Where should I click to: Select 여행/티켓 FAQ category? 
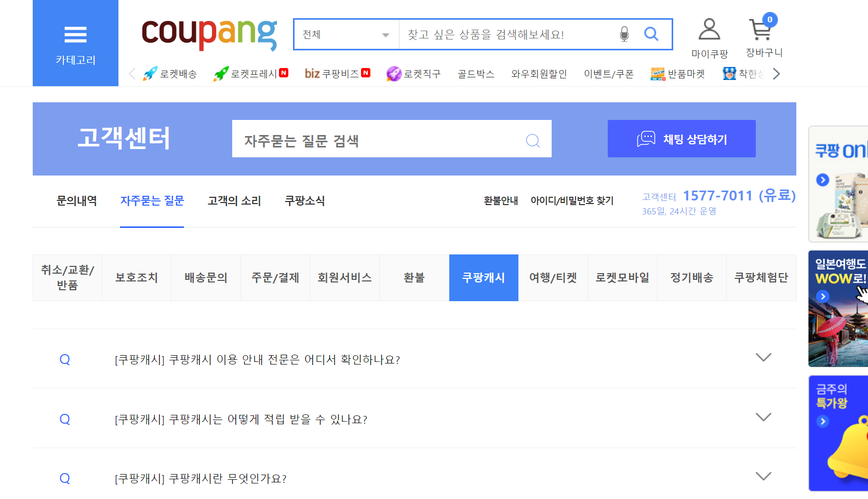553,278
